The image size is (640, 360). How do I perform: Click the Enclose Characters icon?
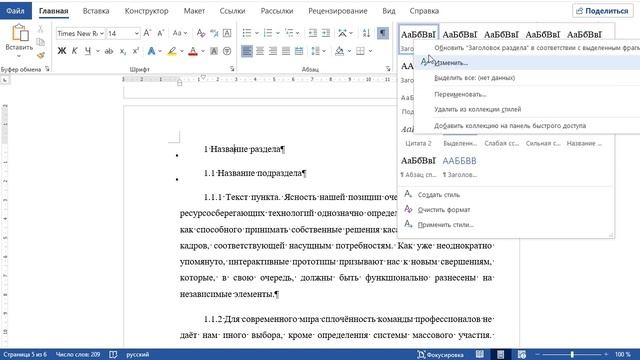click(x=227, y=51)
